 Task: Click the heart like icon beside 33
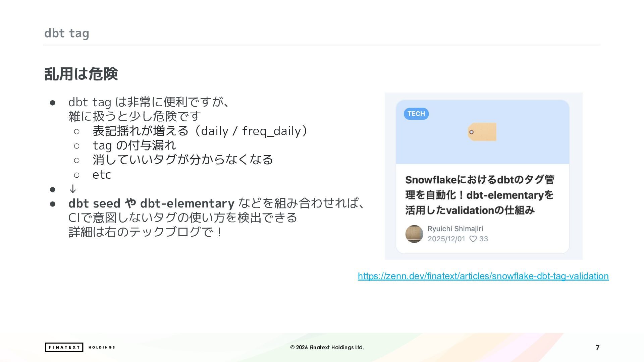pos(473,239)
